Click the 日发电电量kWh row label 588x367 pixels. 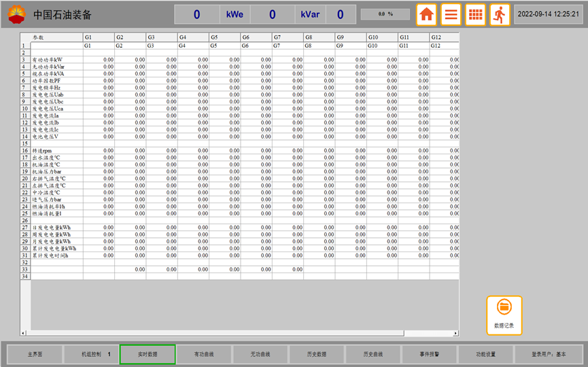point(52,228)
